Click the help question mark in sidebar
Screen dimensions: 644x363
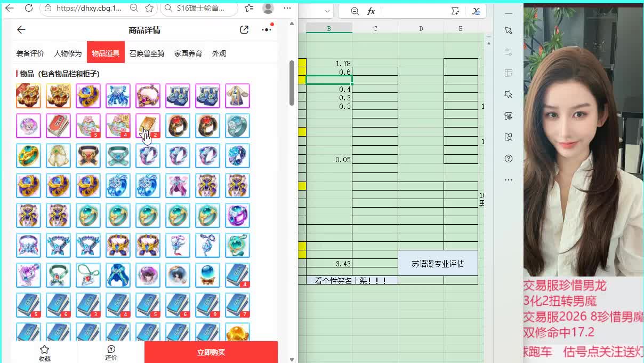tap(509, 159)
